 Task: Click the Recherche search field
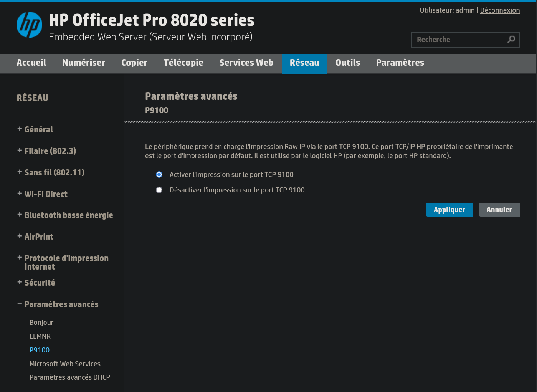(461, 40)
